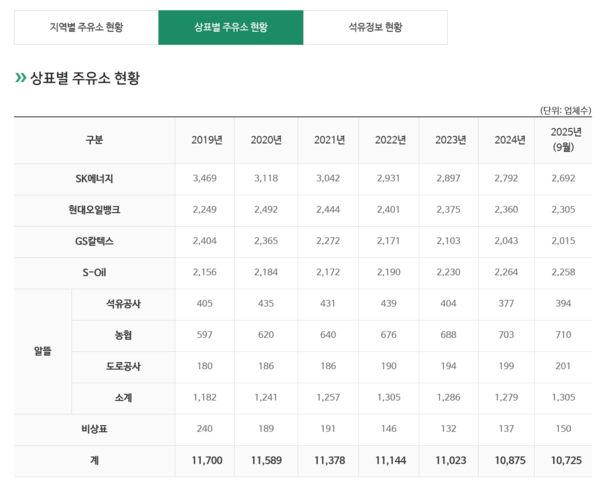Screen dimensions: 600x485
Task: Click the 2023년 column header
Action: [450, 140]
